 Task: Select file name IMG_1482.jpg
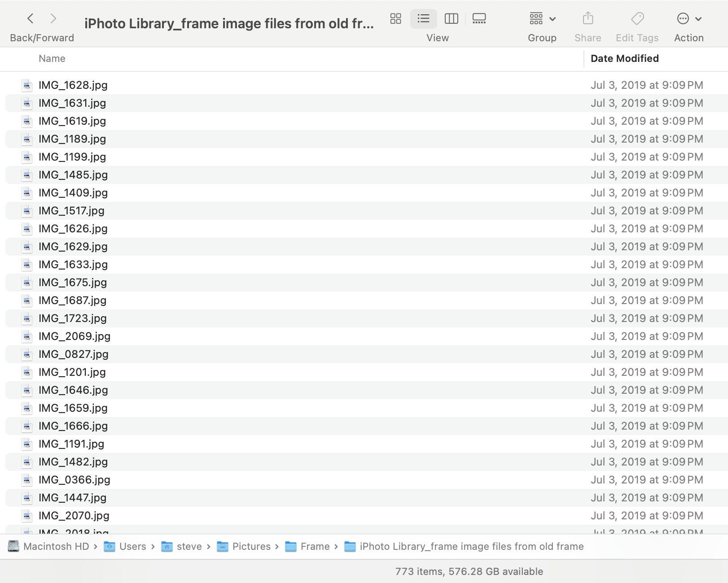tap(73, 462)
